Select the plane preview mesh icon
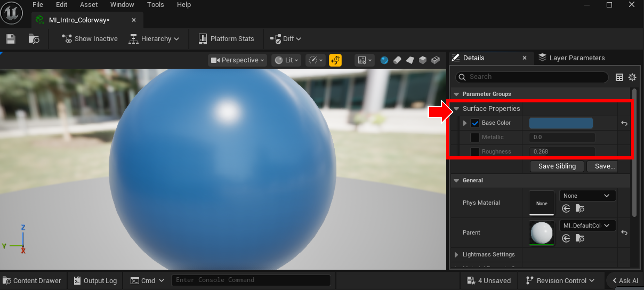 (x=410, y=60)
